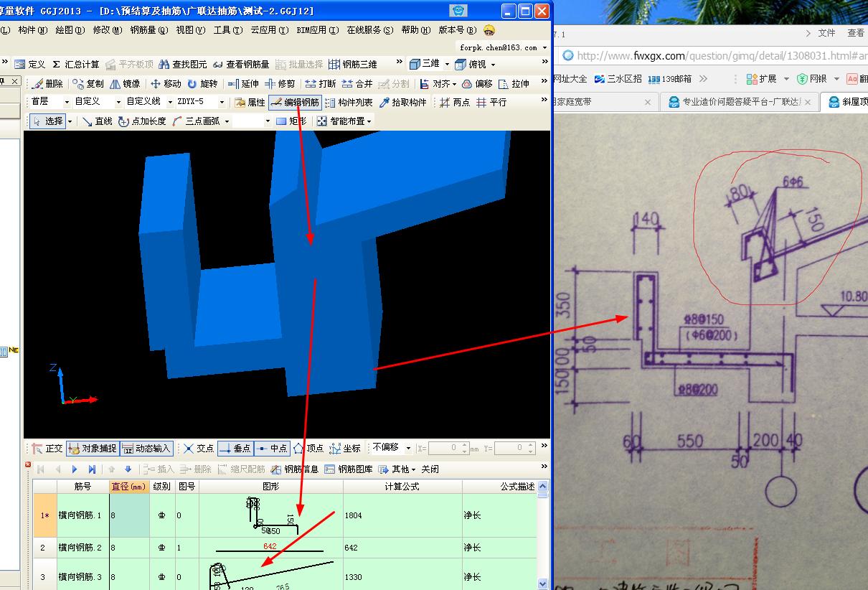The image size is (868, 590).
Task: Toggle 动态输入 dynamic input
Action: [146, 449]
